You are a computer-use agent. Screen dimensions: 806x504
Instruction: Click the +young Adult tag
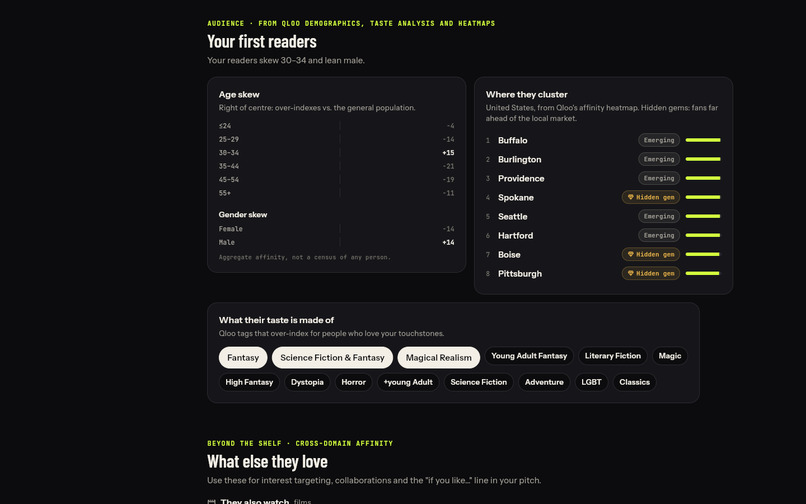point(408,382)
